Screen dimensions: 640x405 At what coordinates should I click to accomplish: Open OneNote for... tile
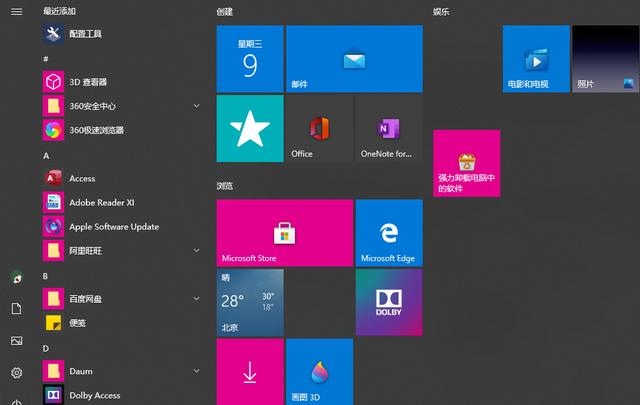389,128
